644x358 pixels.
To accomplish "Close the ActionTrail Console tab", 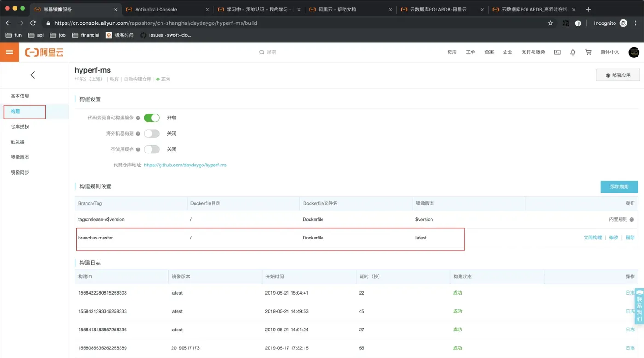I will [x=207, y=9].
